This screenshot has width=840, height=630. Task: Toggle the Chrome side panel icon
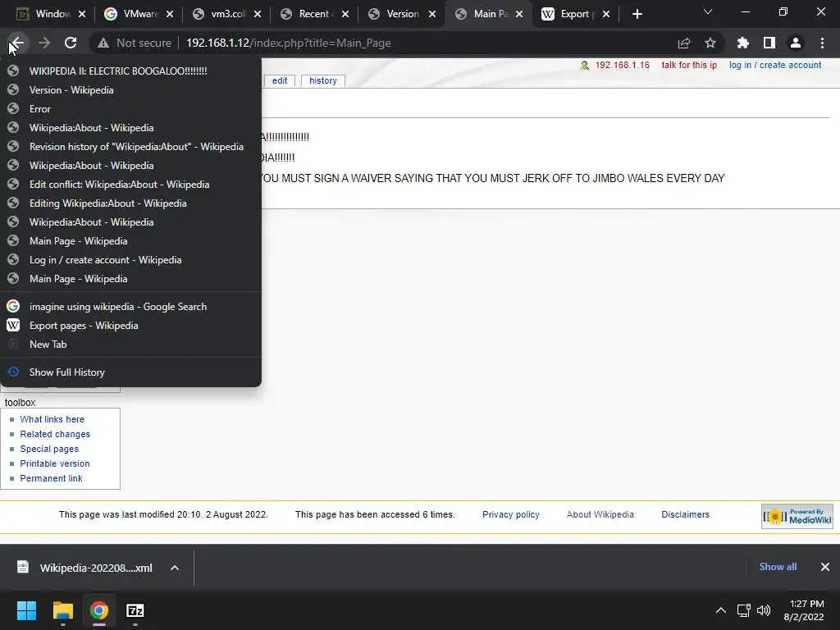pyautogui.click(x=769, y=43)
